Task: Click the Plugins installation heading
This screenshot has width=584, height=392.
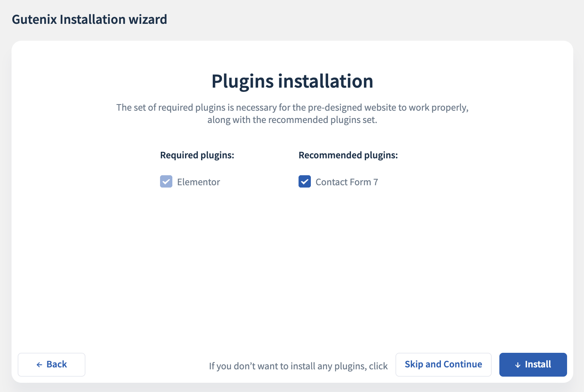Action: [x=292, y=81]
